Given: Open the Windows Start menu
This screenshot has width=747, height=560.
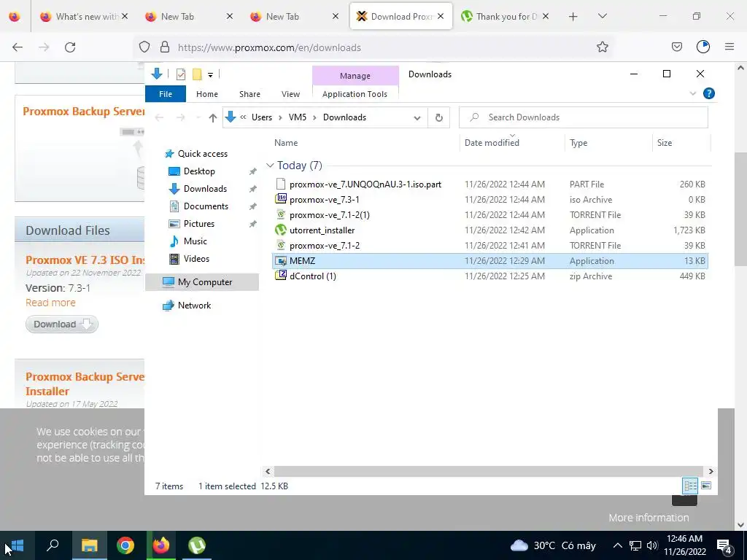Looking at the screenshot, I should tap(18, 545).
